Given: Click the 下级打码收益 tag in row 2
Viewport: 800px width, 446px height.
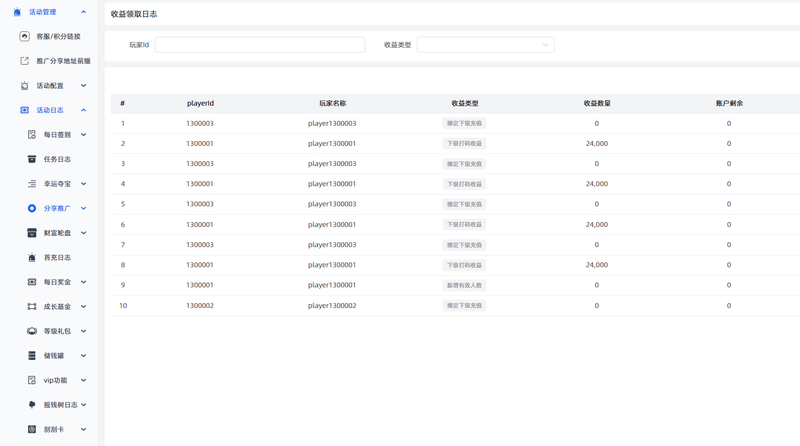Looking at the screenshot, I should 464,143.
